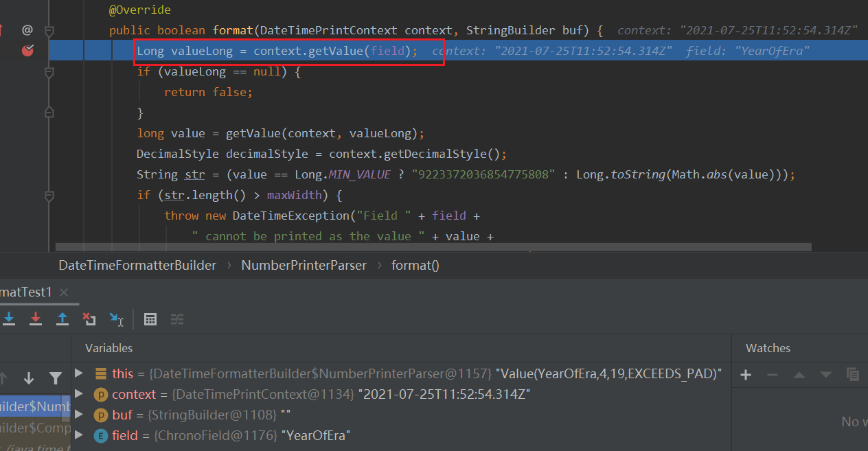Click the DateTimeFormatterBuilder breadcrumb
The height and width of the screenshot is (451, 868).
pos(137,265)
